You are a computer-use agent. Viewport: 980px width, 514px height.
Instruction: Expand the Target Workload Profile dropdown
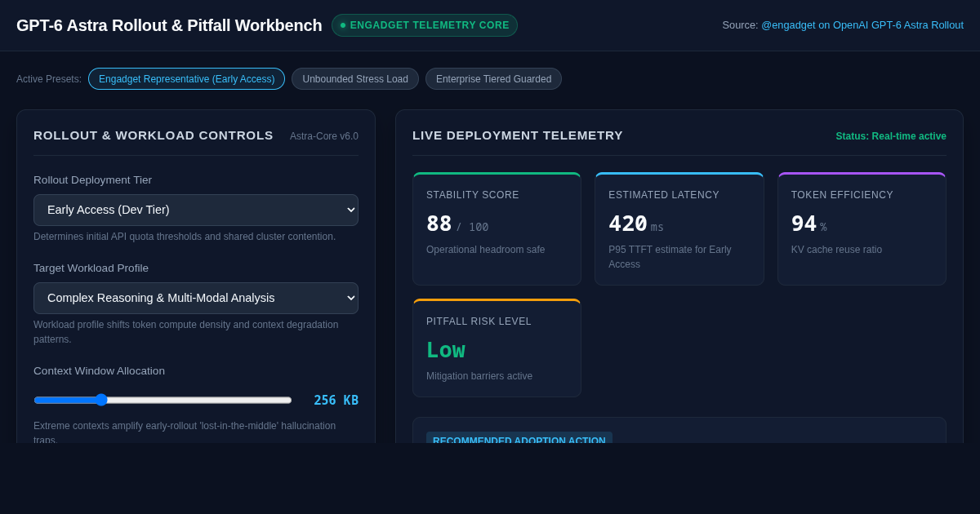(196, 298)
